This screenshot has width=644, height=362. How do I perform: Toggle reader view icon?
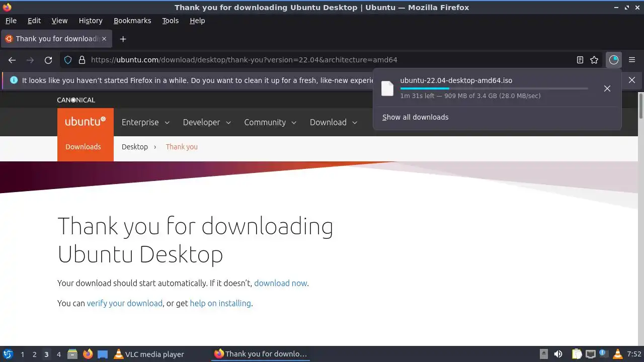pos(580,60)
